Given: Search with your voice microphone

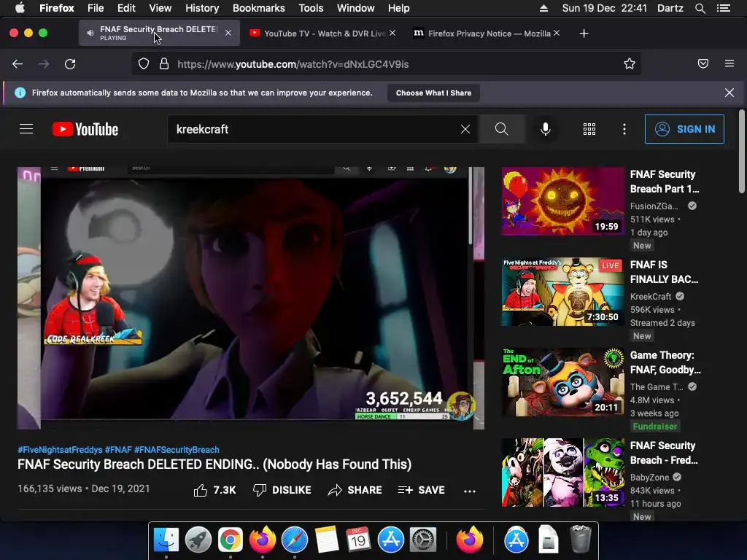Looking at the screenshot, I should click(546, 129).
